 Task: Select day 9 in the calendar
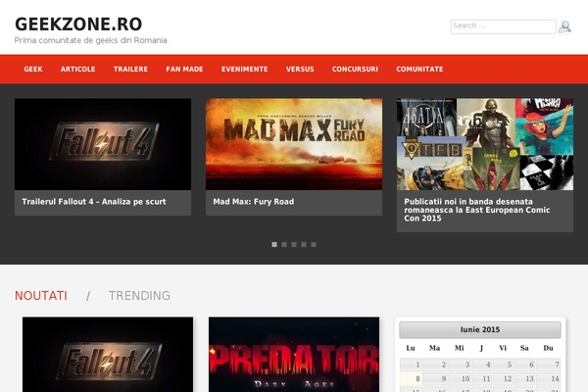click(435, 378)
